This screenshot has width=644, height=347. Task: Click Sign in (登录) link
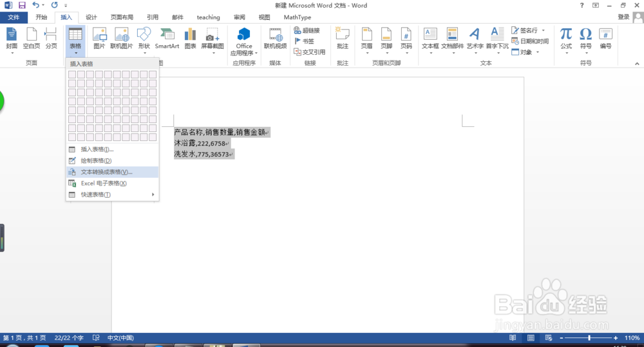pos(623,17)
